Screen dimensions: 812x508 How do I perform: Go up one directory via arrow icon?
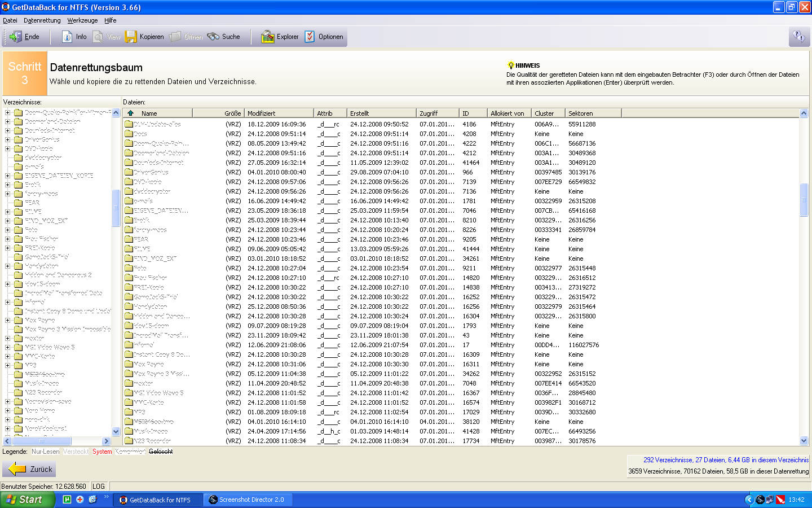(131, 113)
